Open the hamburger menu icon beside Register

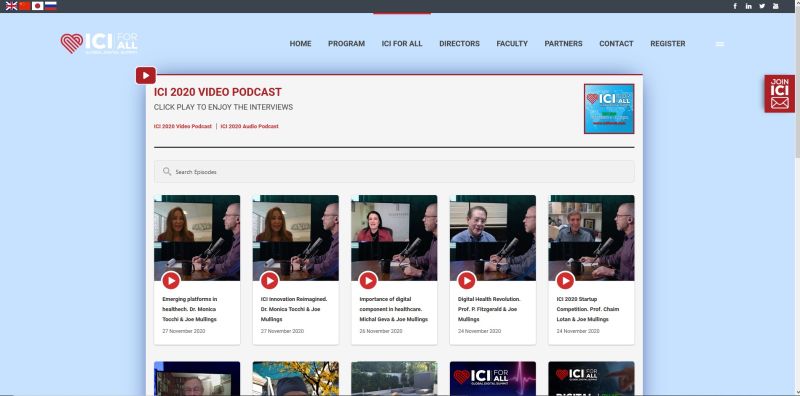tap(720, 44)
